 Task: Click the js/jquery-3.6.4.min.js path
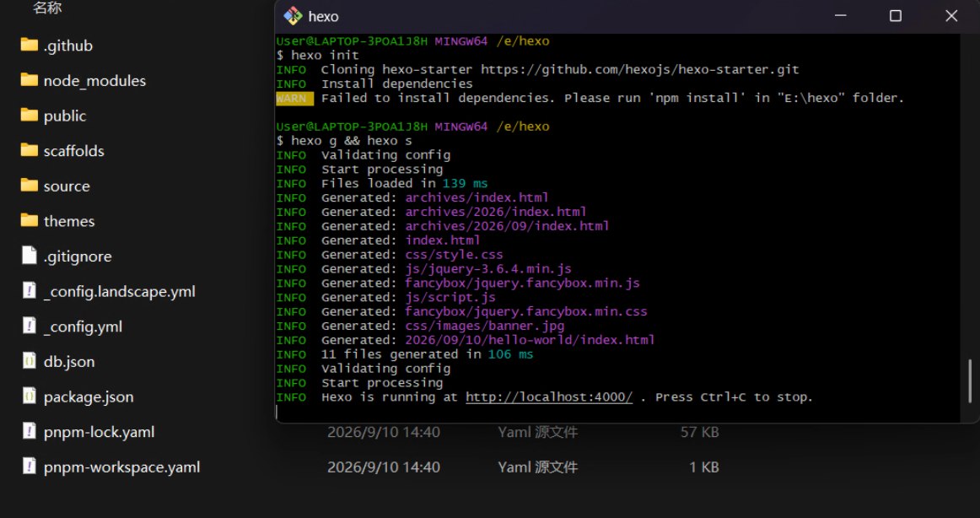(x=488, y=269)
